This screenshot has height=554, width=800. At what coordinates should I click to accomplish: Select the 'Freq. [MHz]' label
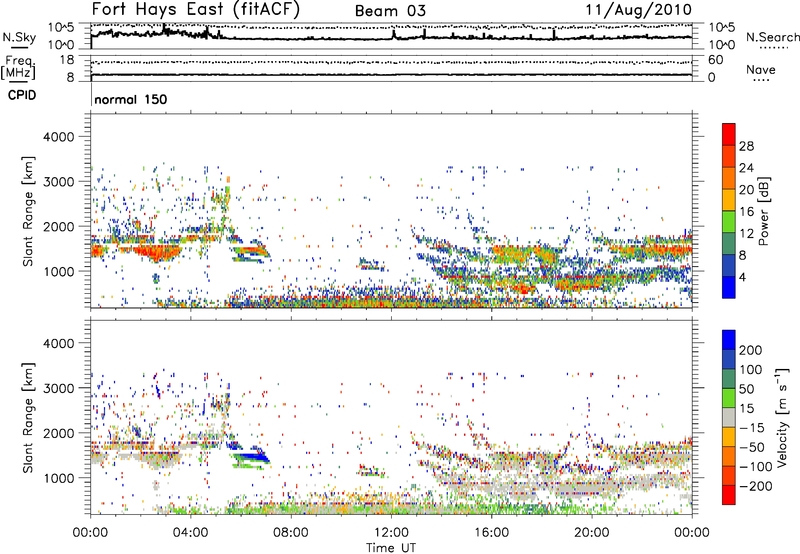(18, 67)
